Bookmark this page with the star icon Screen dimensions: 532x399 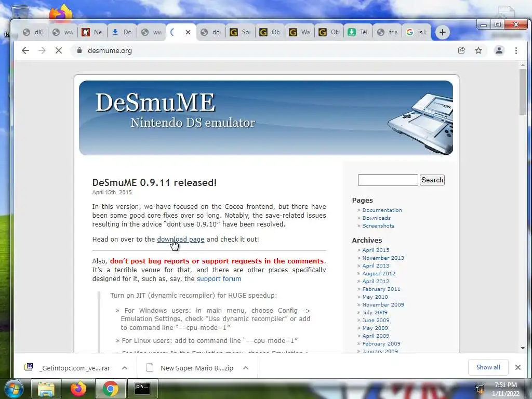click(x=478, y=50)
